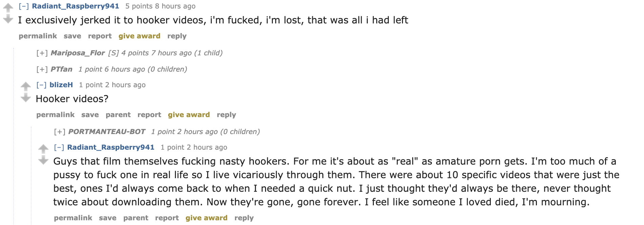Collapse the top Radiant_Raspberry941 comment thread
The height and width of the screenshot is (225, 644).
click(x=24, y=6)
